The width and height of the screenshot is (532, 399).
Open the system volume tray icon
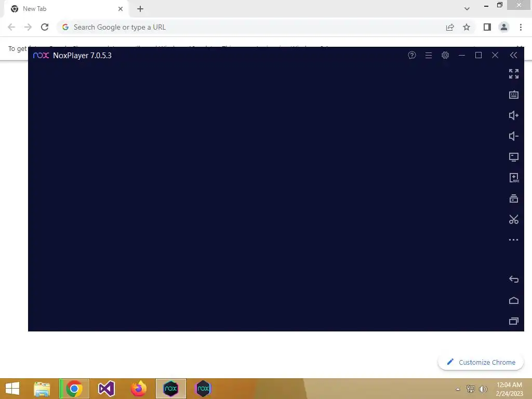pyautogui.click(x=483, y=389)
